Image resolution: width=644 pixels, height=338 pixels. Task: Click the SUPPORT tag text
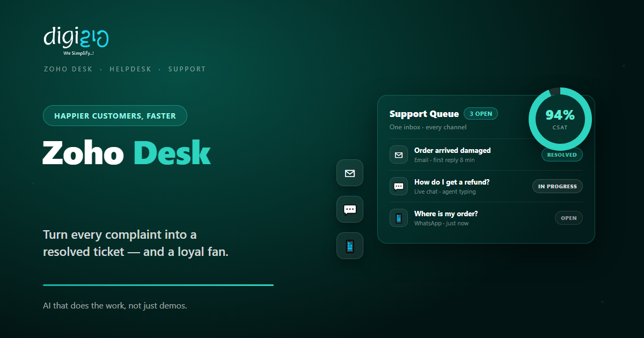(x=187, y=69)
